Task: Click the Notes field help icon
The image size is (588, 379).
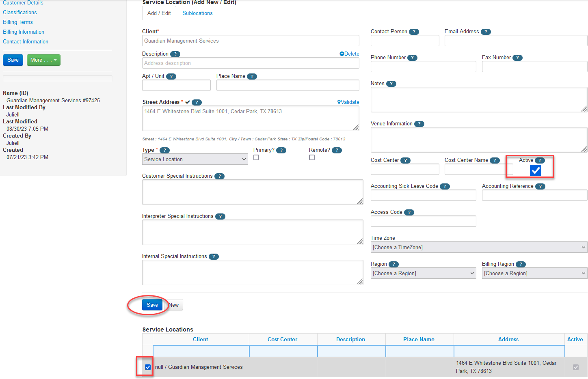Action: 391,84
